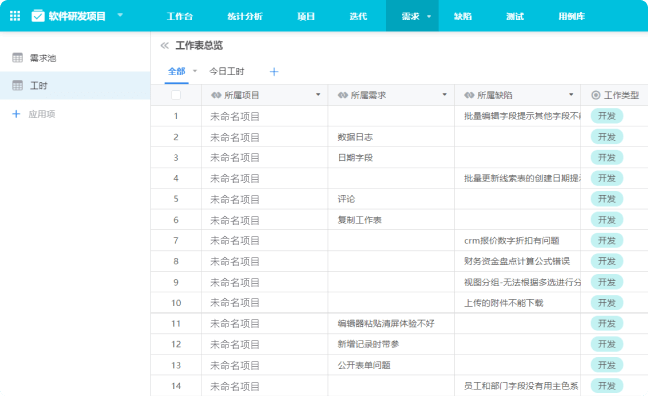Expand the 全部 view dropdown arrow
This screenshot has width=648, height=396.
point(195,71)
